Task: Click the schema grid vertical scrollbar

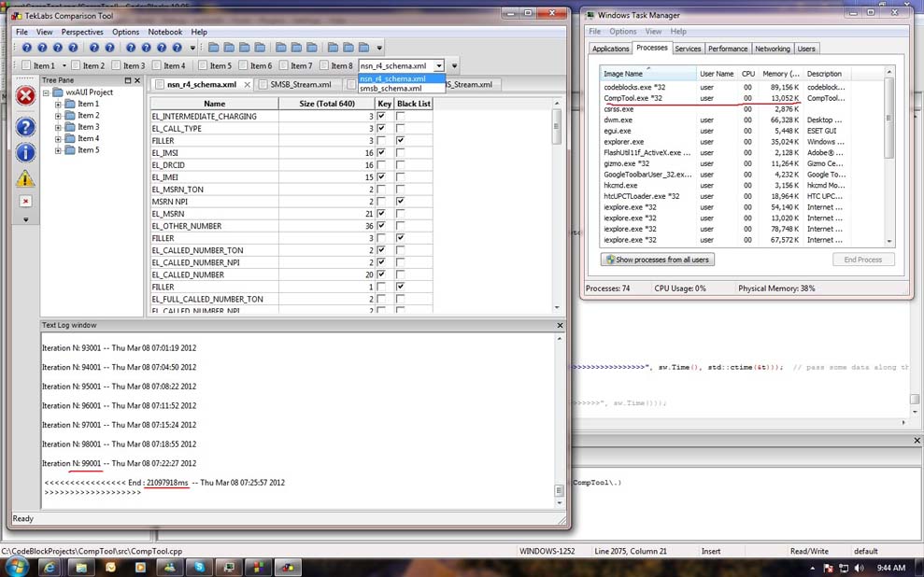Action: click(557, 128)
